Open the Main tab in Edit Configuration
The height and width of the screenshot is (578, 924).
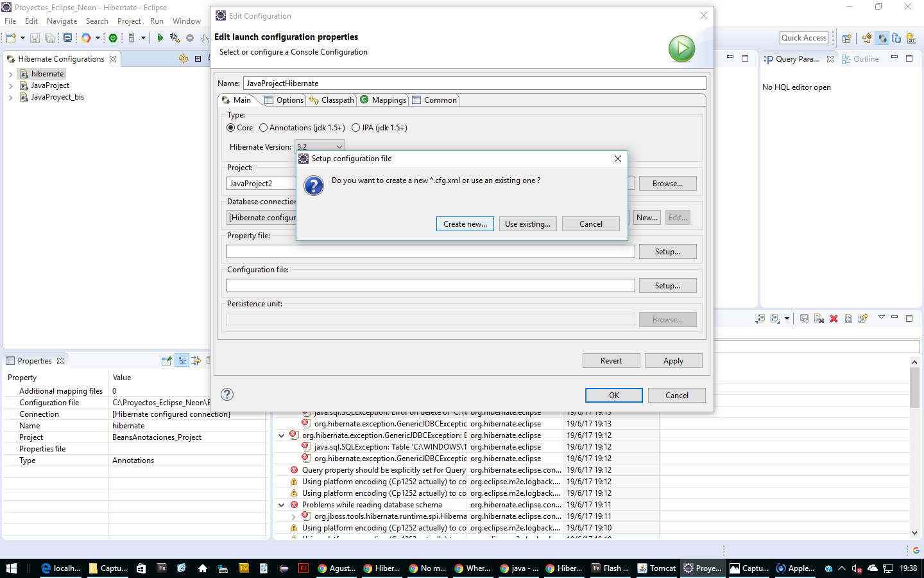(237, 100)
